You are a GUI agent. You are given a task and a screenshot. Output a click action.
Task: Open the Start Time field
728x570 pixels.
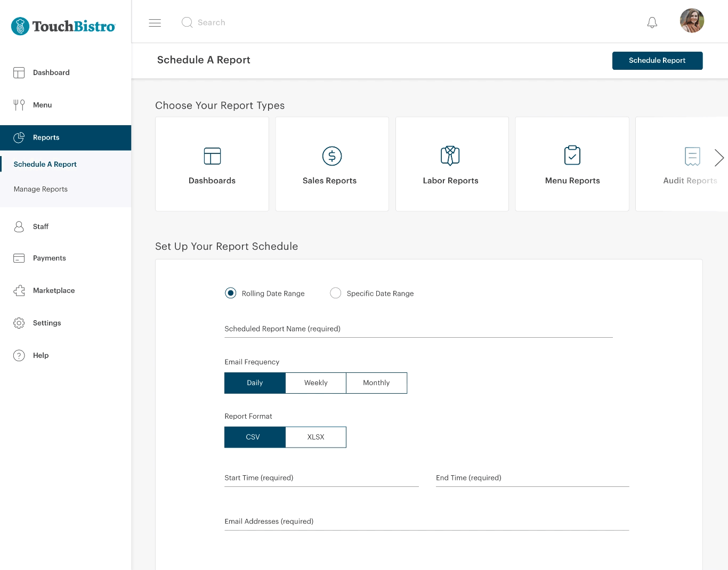pyautogui.click(x=321, y=478)
